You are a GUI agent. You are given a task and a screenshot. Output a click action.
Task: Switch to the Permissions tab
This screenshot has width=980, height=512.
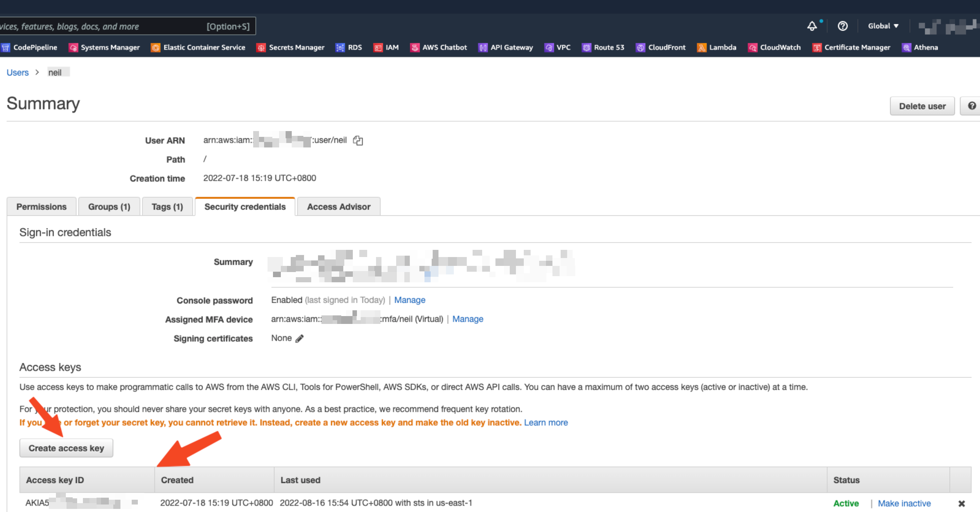click(x=42, y=207)
